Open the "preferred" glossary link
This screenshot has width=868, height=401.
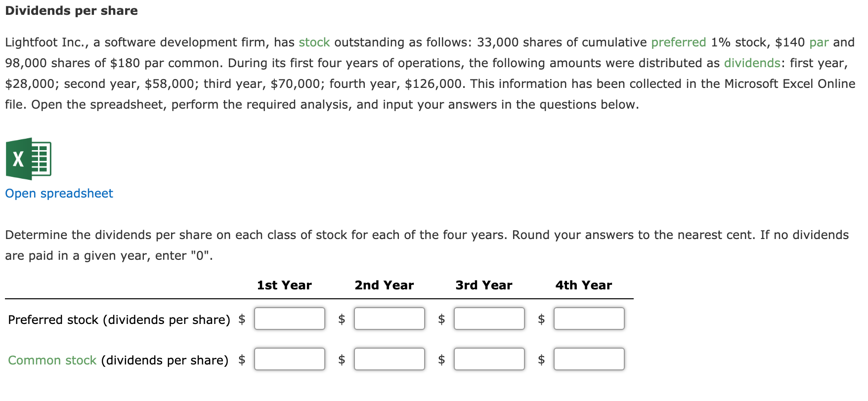pos(679,42)
